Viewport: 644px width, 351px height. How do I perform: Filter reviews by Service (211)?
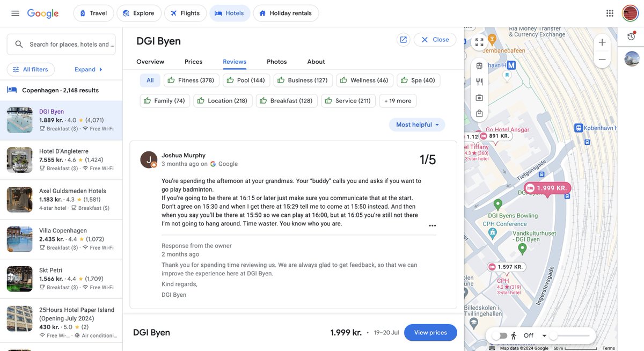click(348, 101)
